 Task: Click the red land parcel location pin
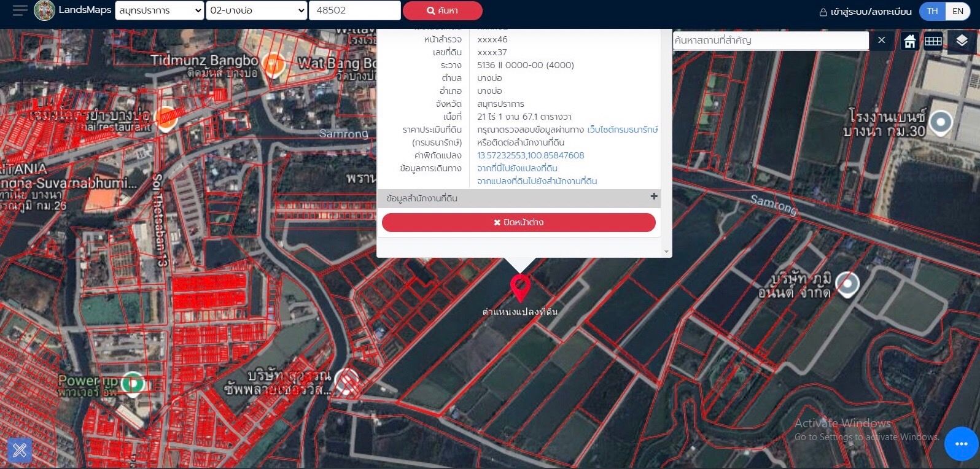pos(520,288)
